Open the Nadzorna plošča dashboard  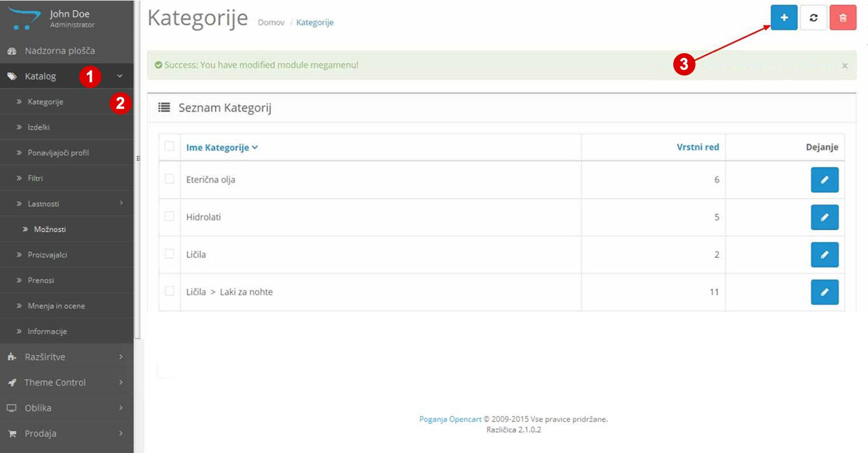pos(60,51)
